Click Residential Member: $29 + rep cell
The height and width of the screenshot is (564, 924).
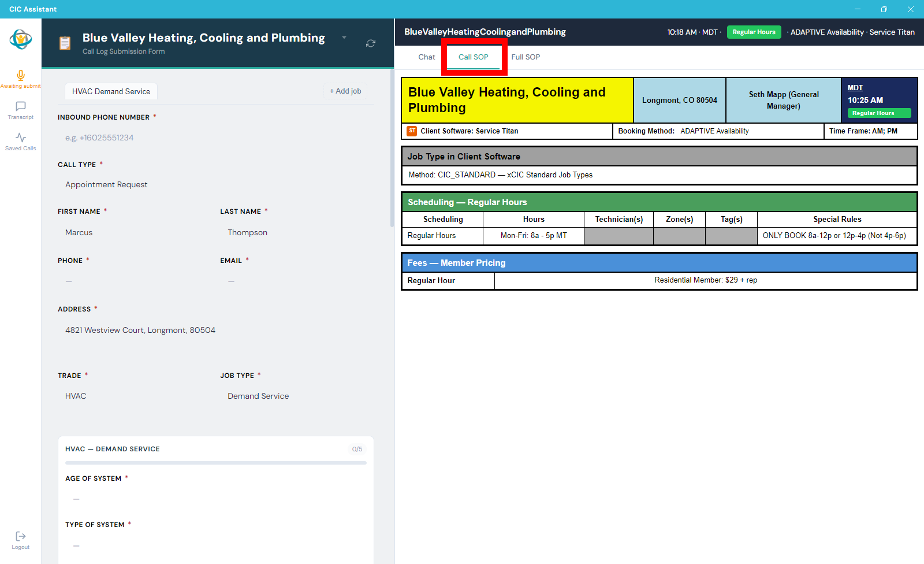coord(705,280)
